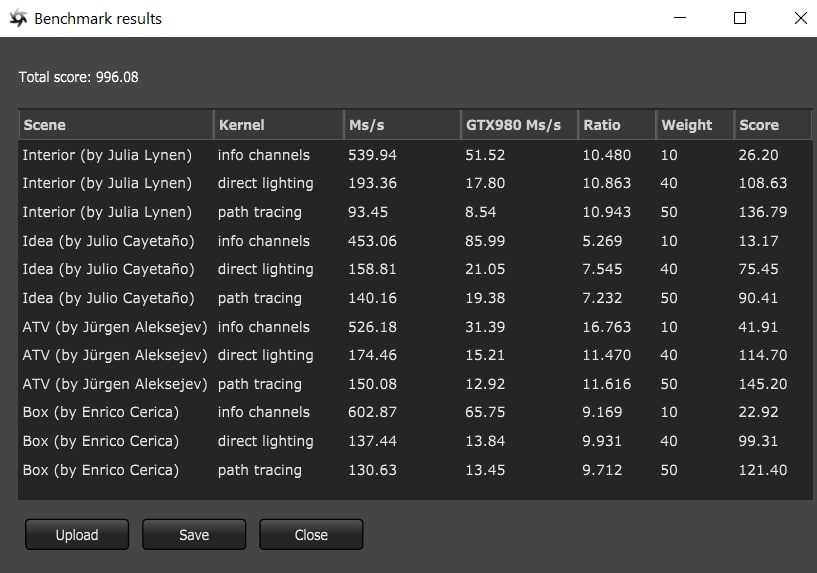Click GTX980 value 17.80

pyautogui.click(x=485, y=183)
